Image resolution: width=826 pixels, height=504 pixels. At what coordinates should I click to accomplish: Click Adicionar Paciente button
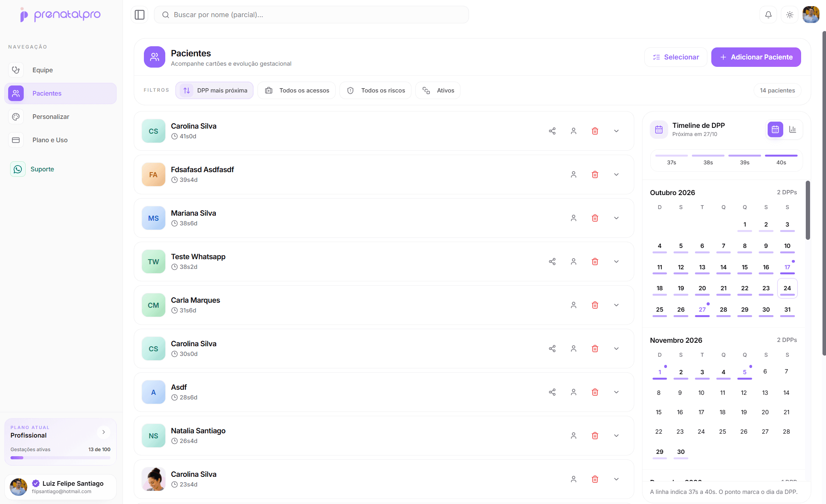click(x=756, y=57)
